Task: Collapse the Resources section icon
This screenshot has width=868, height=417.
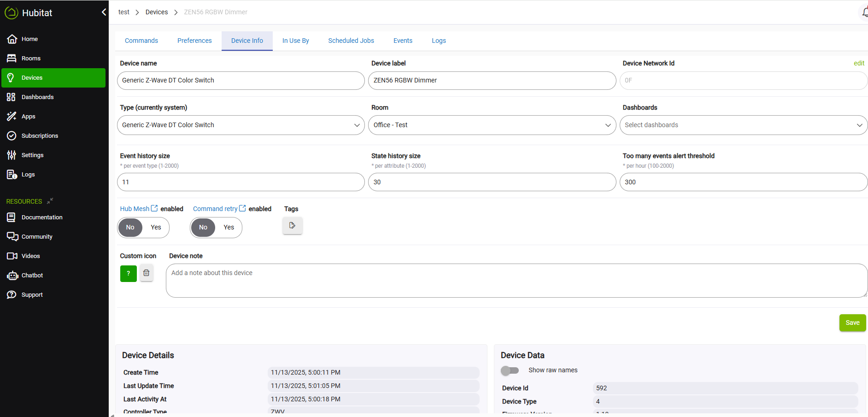Action: (x=50, y=201)
